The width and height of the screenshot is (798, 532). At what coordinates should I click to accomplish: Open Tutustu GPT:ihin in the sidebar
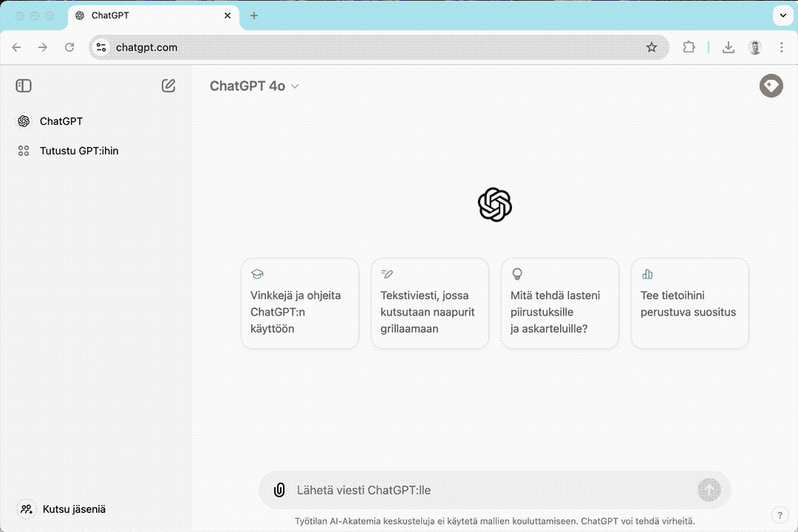coord(78,151)
